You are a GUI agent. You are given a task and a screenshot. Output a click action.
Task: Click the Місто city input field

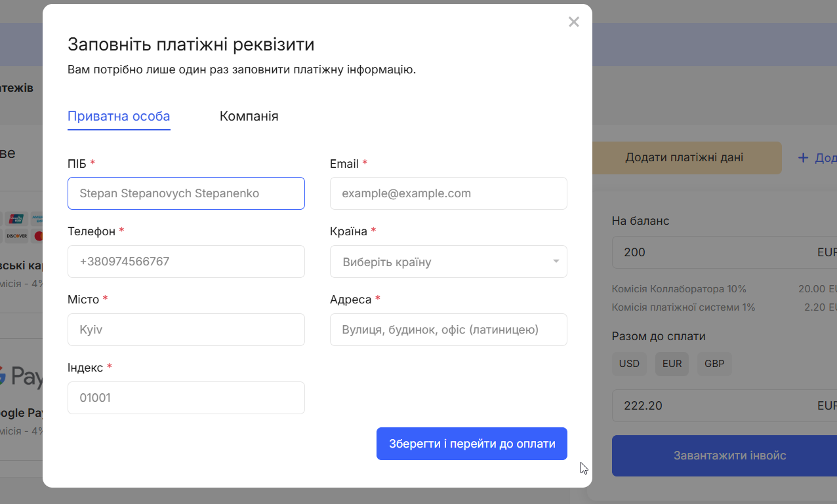click(x=186, y=330)
